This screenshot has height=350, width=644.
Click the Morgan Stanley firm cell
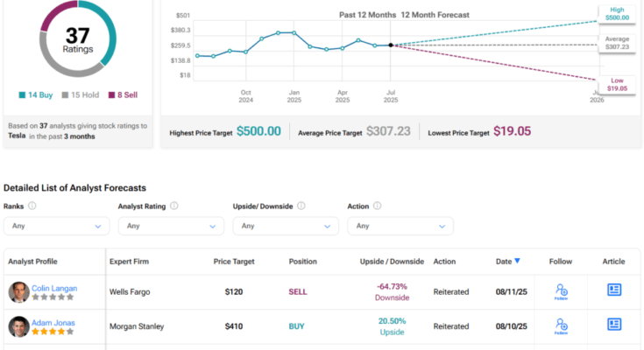coord(137,326)
